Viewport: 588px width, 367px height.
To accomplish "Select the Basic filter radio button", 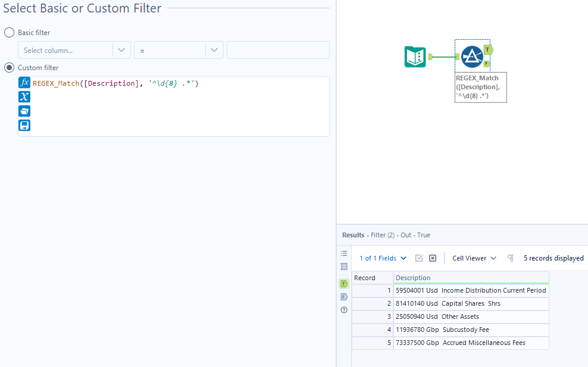I will click(x=9, y=32).
